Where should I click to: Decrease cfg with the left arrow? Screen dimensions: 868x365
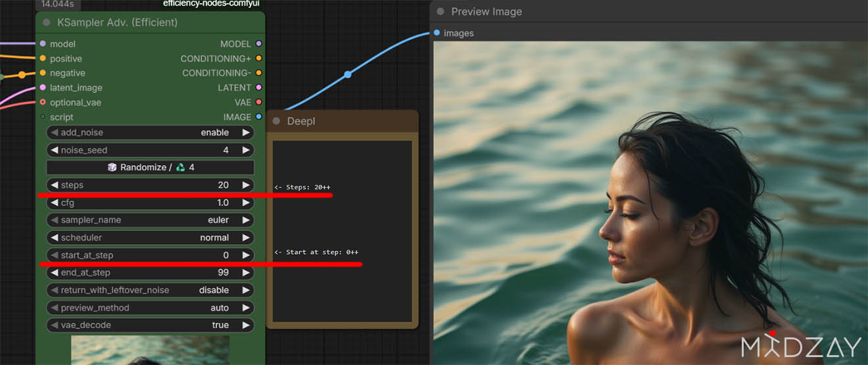(x=55, y=203)
